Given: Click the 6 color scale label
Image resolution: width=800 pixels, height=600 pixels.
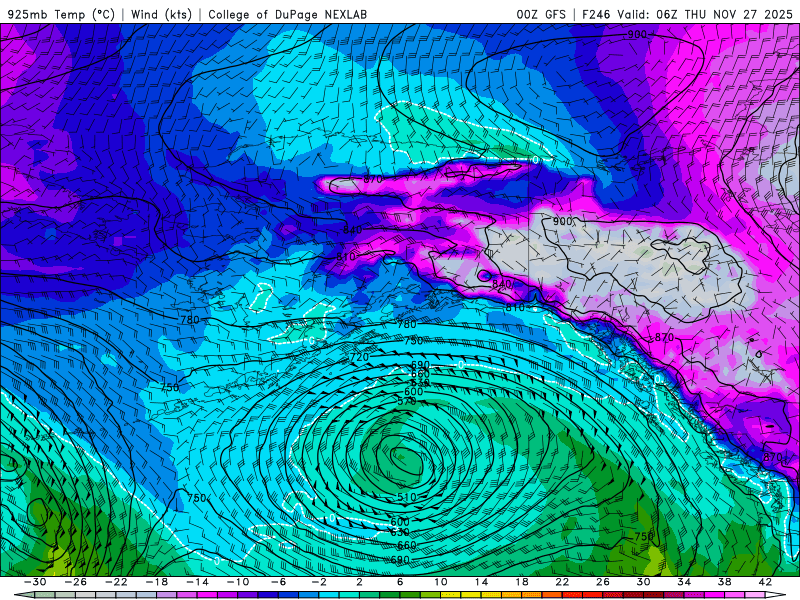Looking at the screenshot, I should (400, 582).
